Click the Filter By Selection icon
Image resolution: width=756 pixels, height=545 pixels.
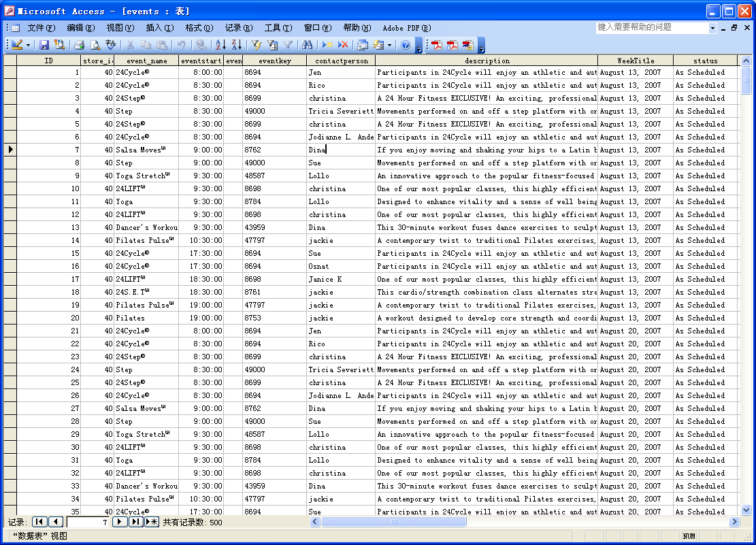click(256, 45)
